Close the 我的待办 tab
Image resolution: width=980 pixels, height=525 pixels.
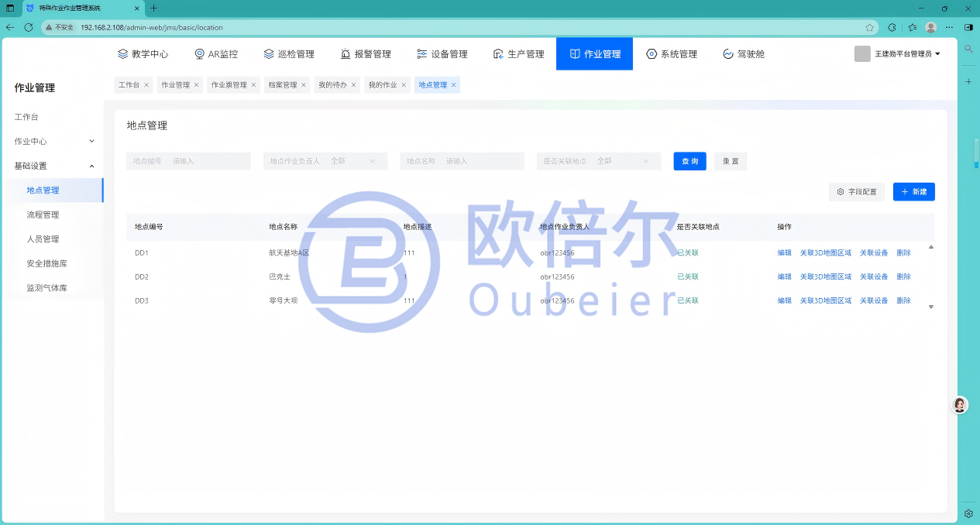point(354,85)
